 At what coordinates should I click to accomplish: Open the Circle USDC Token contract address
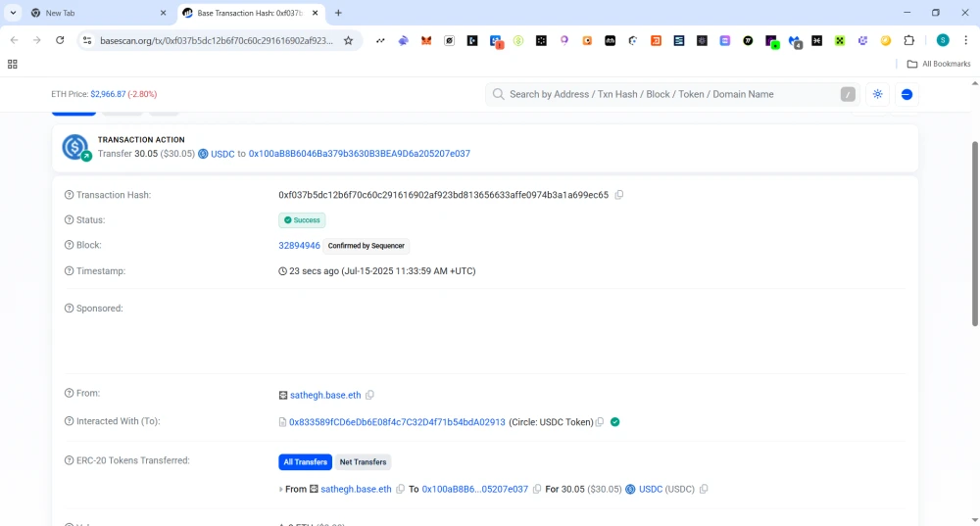(x=397, y=422)
